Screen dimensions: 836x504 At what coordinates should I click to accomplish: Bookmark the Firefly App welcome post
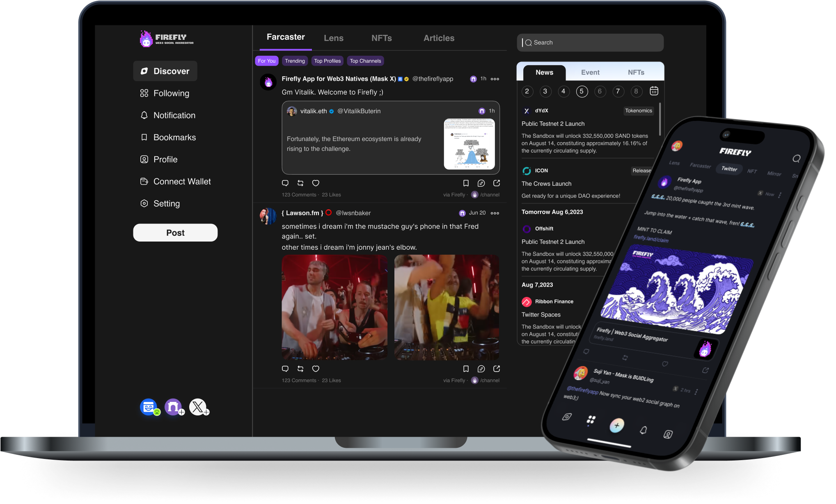pos(466,183)
